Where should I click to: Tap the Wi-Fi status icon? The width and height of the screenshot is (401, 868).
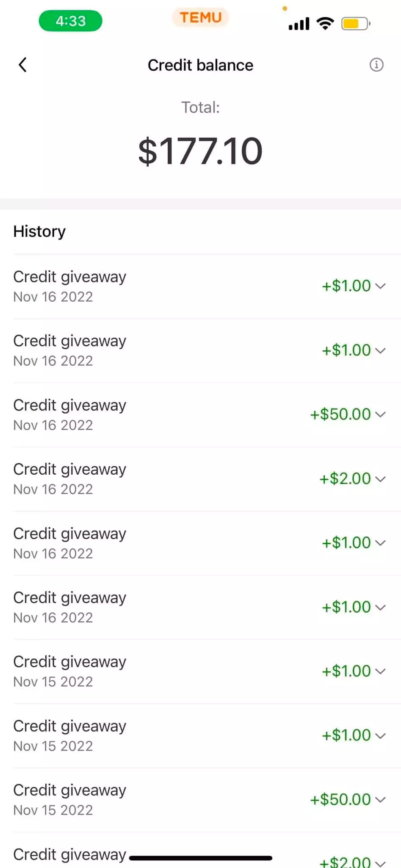pyautogui.click(x=325, y=23)
